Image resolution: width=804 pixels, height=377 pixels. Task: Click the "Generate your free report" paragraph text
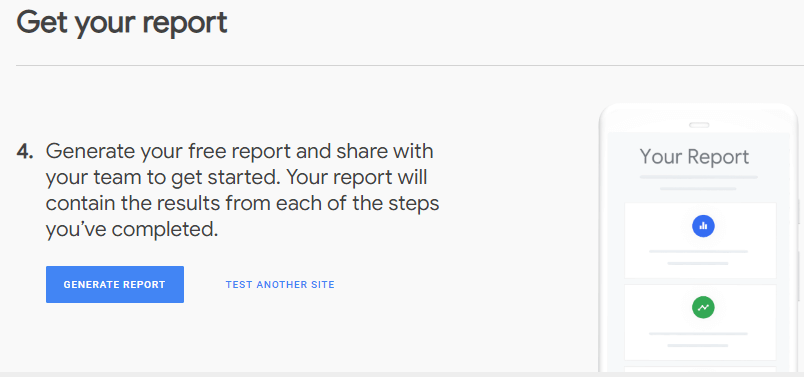[242, 190]
